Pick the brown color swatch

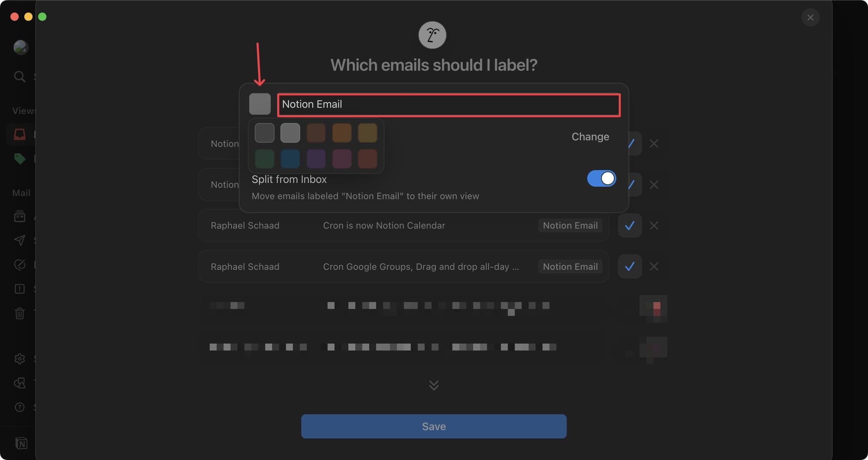coord(316,133)
